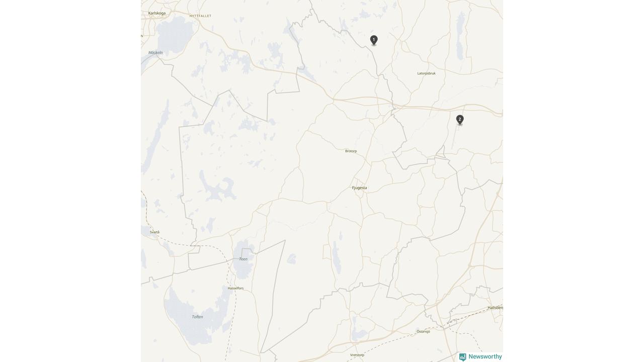The image size is (644, 362).
Task: Click the Toften lake label
Action: pyautogui.click(x=197, y=317)
